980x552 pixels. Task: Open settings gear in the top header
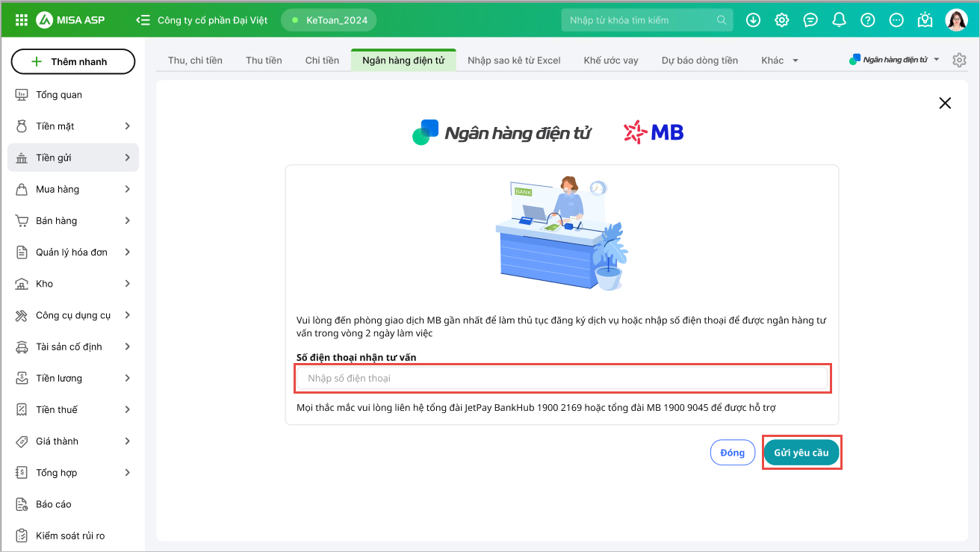pyautogui.click(x=781, y=20)
